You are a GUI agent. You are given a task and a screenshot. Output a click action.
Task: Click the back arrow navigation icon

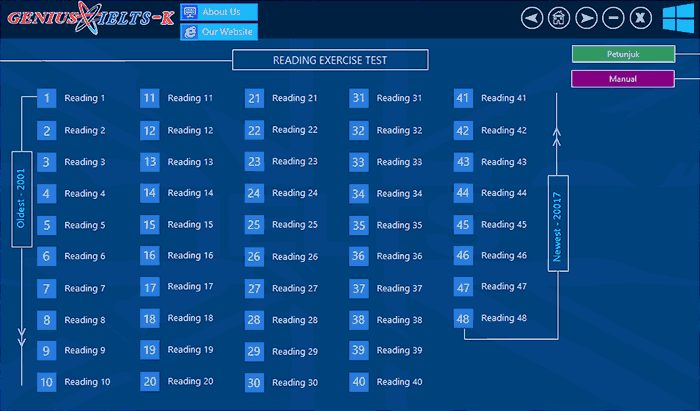pyautogui.click(x=533, y=18)
